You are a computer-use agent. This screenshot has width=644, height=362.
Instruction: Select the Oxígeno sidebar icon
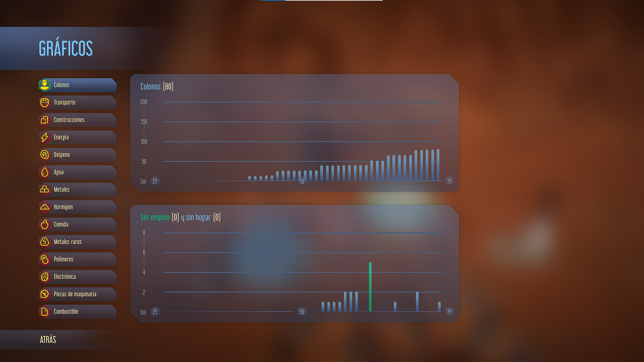(x=45, y=154)
